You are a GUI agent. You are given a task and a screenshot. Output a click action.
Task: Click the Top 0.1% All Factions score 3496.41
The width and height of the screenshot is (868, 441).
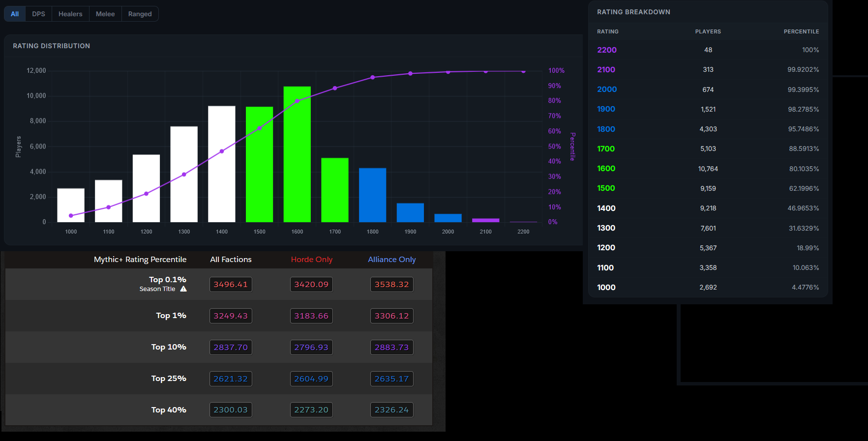(x=231, y=285)
